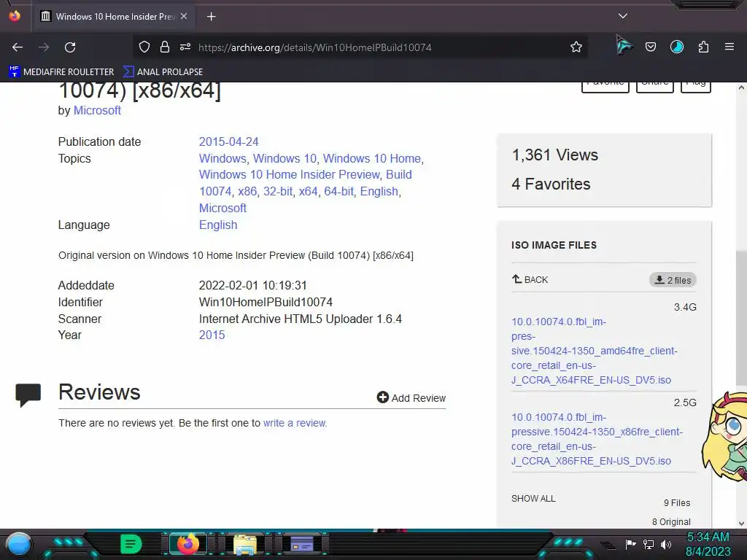The width and height of the screenshot is (747, 560).
Task: Open the English language link
Action: tap(218, 225)
